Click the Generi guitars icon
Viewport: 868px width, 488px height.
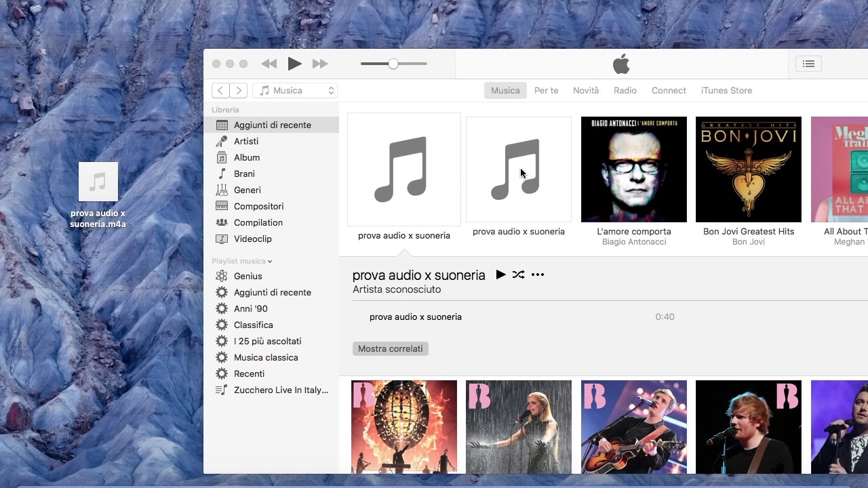pyautogui.click(x=221, y=190)
